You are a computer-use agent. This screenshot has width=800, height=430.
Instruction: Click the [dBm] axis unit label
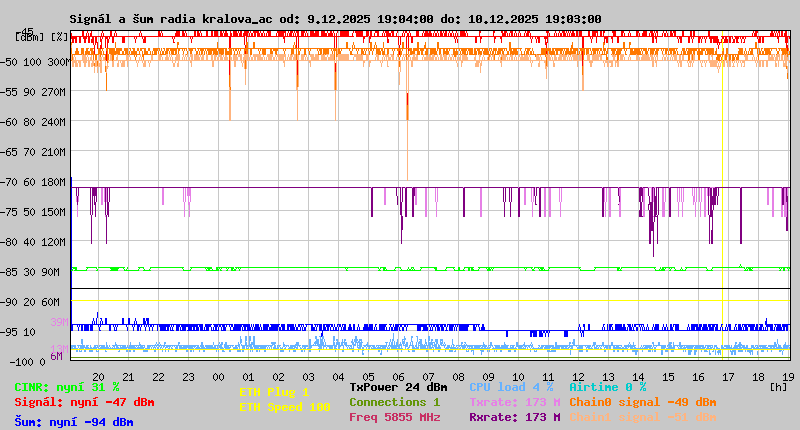tap(28, 37)
